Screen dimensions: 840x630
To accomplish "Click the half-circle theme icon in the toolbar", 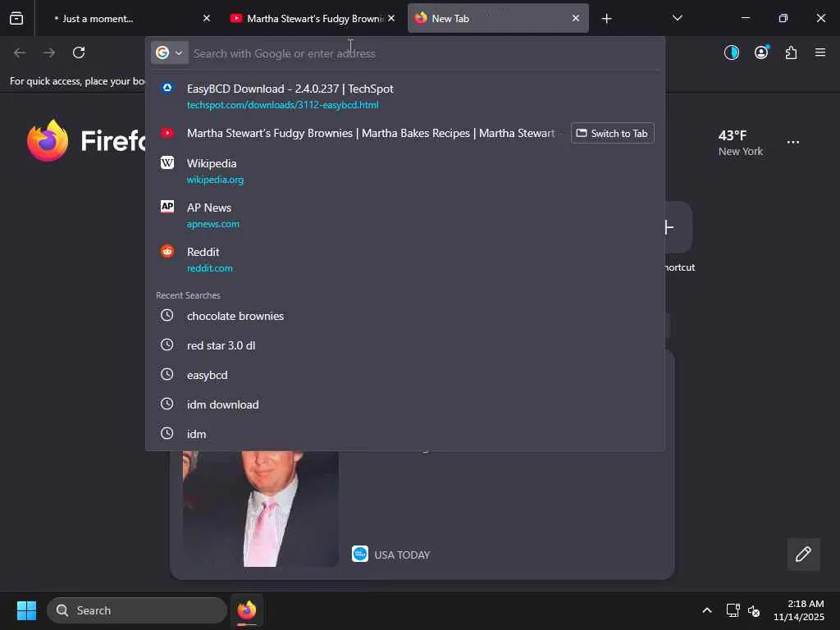I will pyautogui.click(x=731, y=52).
